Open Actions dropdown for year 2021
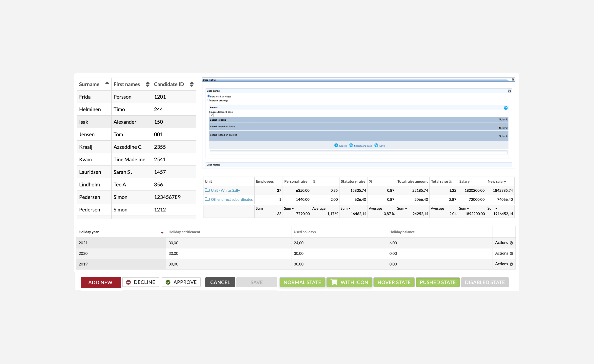This screenshot has height=364, width=594. pyautogui.click(x=504, y=243)
